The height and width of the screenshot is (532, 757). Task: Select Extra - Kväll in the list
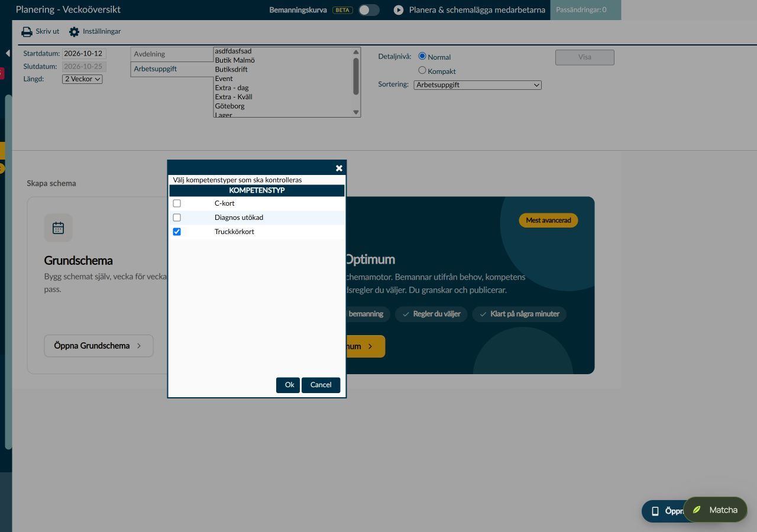[234, 97]
